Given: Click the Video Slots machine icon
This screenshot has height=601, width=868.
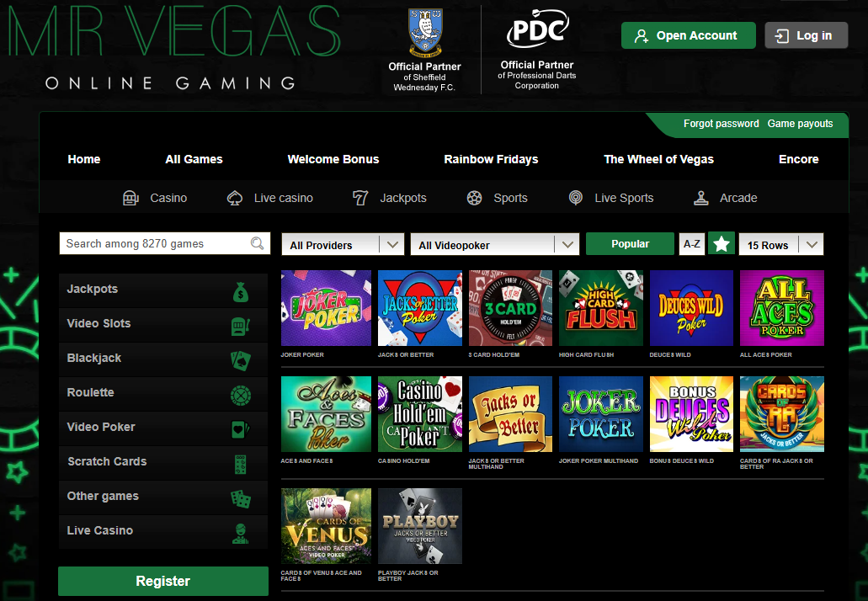Looking at the screenshot, I should click(x=240, y=327).
